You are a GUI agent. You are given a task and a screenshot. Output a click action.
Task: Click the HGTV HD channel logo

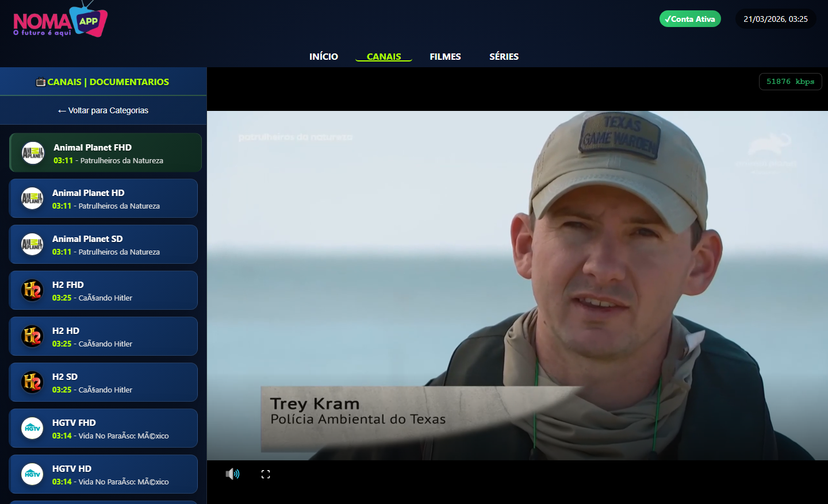(32, 475)
